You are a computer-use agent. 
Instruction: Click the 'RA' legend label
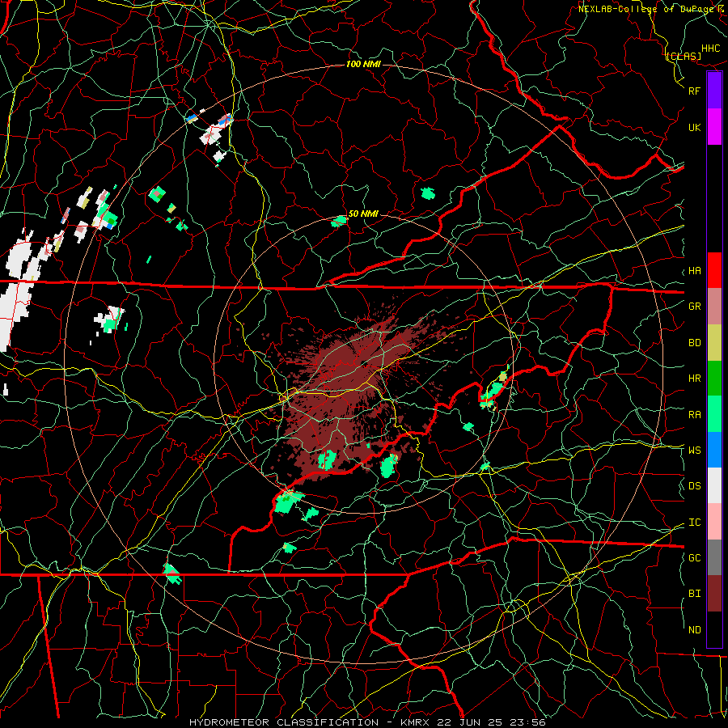pos(694,415)
